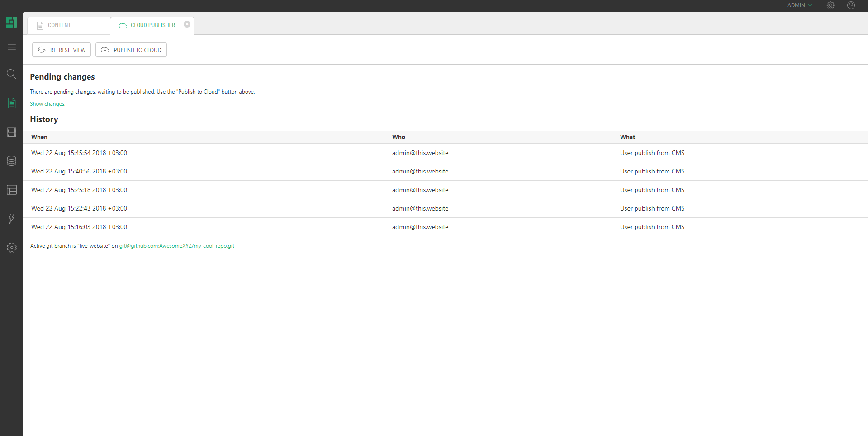Image resolution: width=868 pixels, height=436 pixels.
Task: Open the help question mark icon
Action: 851,5
